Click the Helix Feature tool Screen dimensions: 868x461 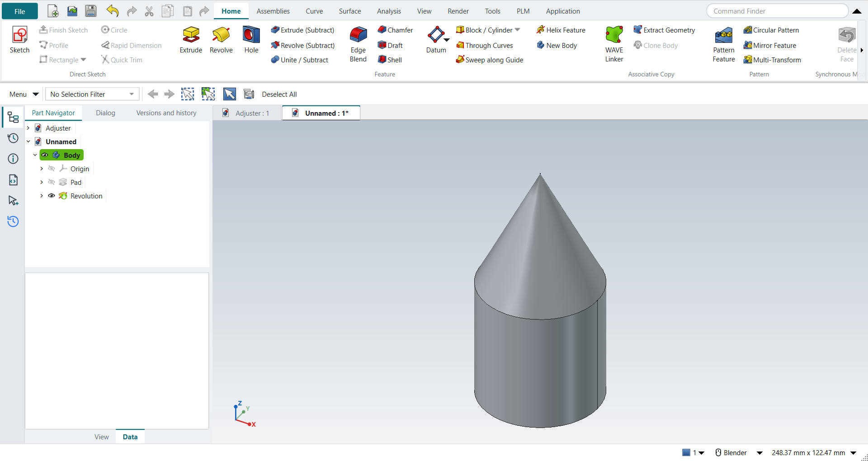(x=561, y=30)
